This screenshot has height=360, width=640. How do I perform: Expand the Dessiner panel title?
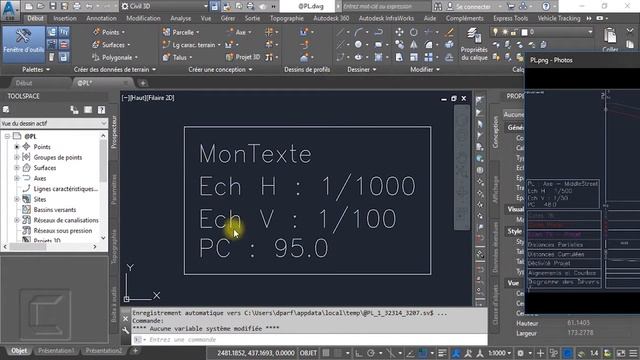pos(361,70)
